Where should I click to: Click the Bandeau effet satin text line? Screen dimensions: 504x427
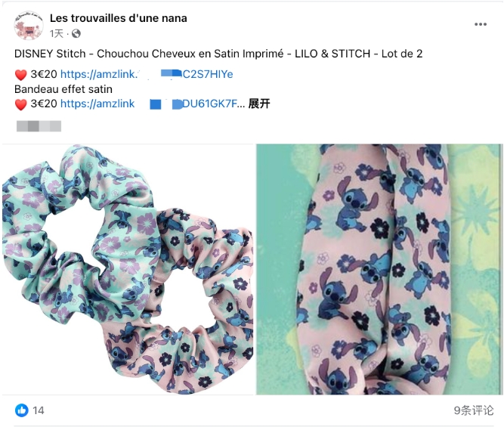[x=63, y=89]
